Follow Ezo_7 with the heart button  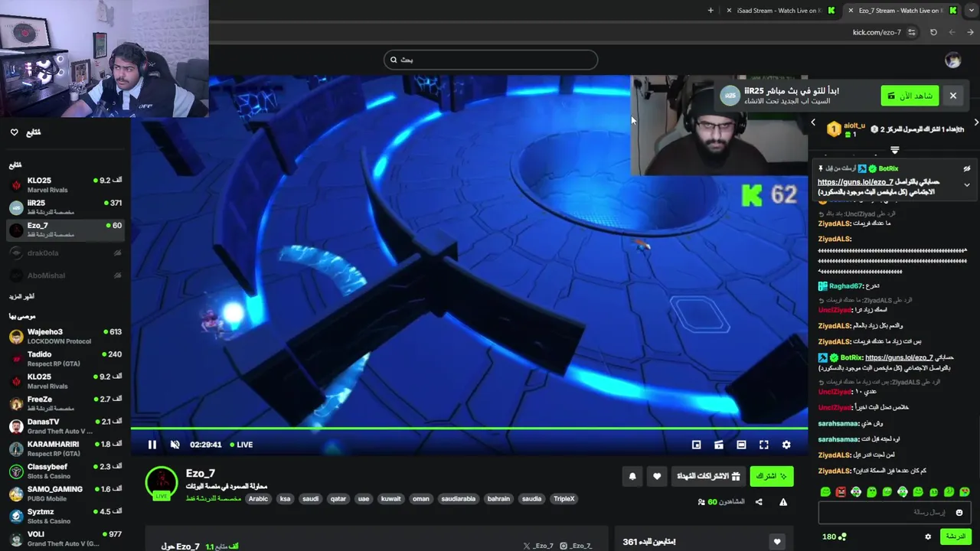657,476
